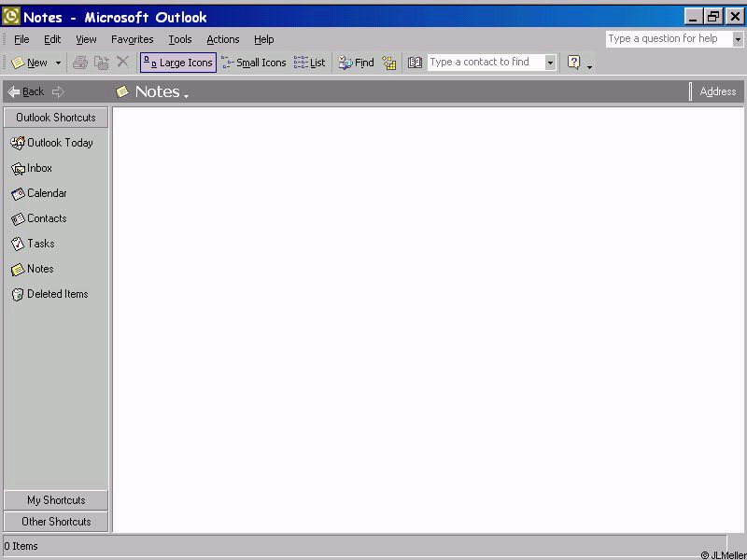Go Back using the Back arrow button

pyautogui.click(x=26, y=91)
